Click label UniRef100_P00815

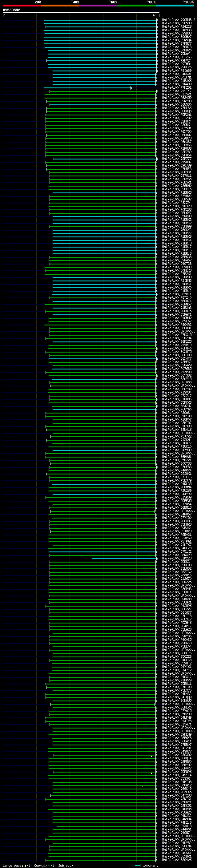click(177, 575)
